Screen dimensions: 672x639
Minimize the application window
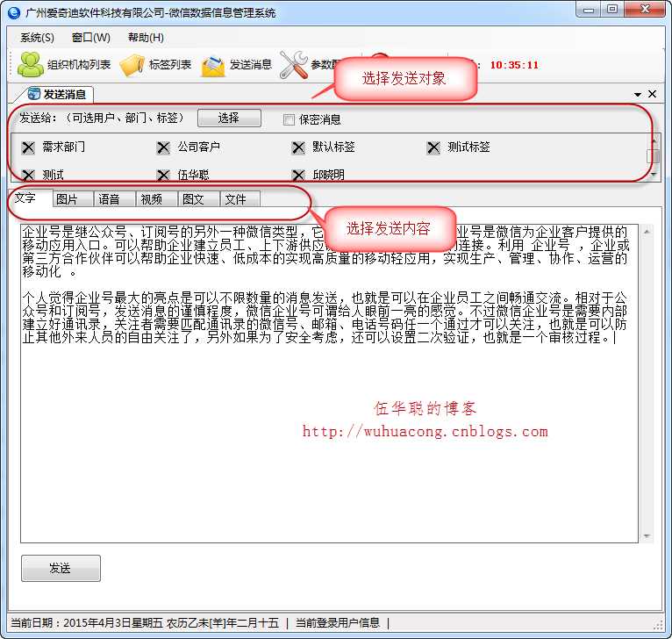pos(589,10)
